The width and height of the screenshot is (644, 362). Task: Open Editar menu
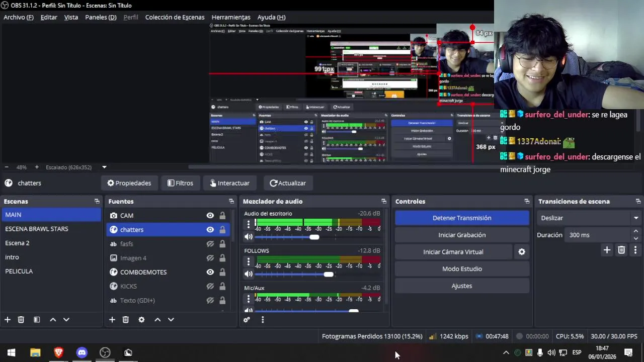49,17
